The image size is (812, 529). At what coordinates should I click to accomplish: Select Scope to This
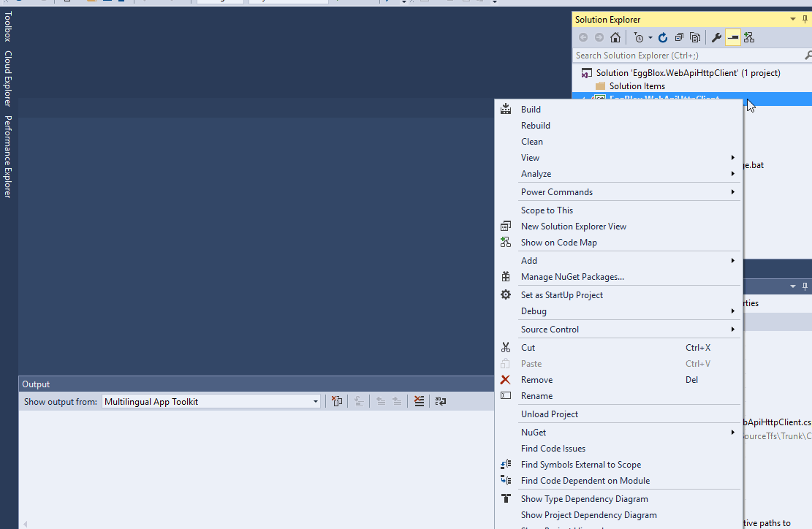click(x=619, y=210)
